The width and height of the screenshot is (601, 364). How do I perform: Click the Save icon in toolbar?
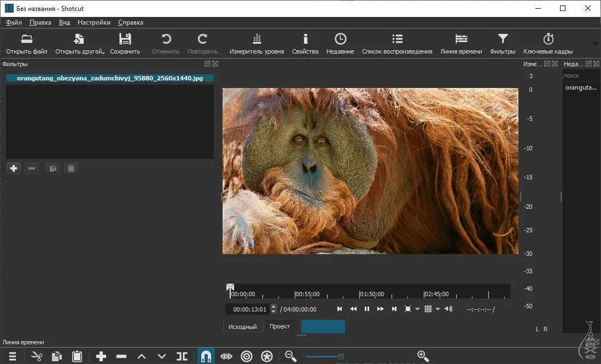coord(125,39)
